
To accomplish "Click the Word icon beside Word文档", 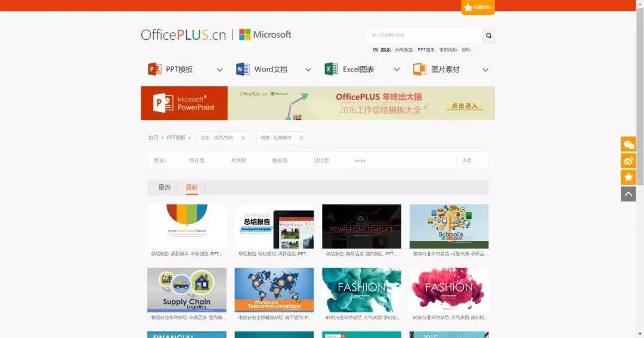I will [243, 69].
